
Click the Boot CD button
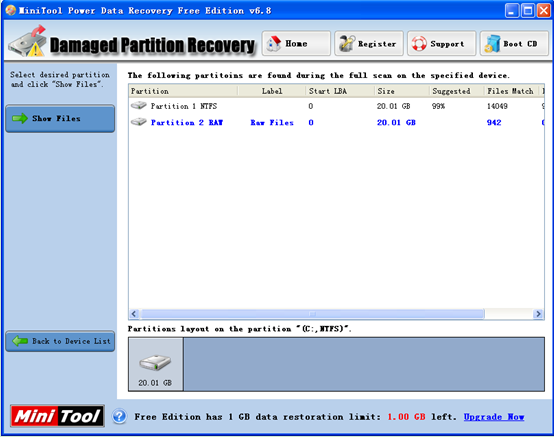point(514,43)
